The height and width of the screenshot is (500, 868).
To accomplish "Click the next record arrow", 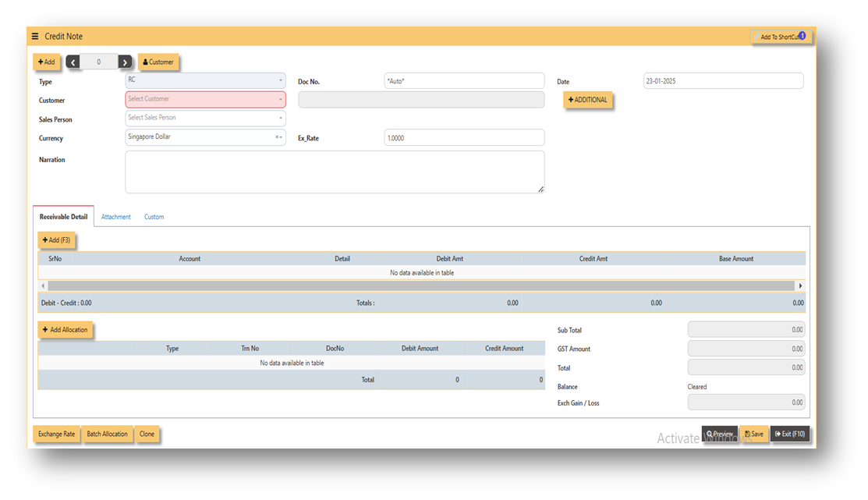I will click(x=125, y=62).
